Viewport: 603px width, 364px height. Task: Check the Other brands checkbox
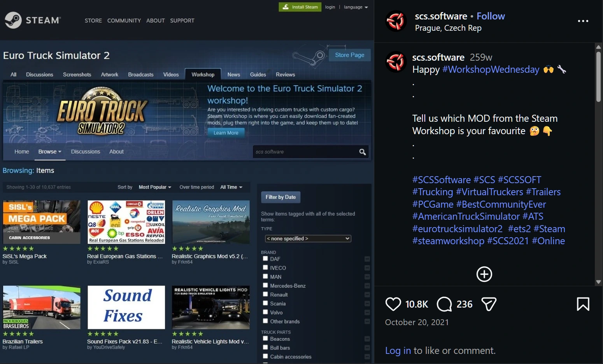click(265, 321)
